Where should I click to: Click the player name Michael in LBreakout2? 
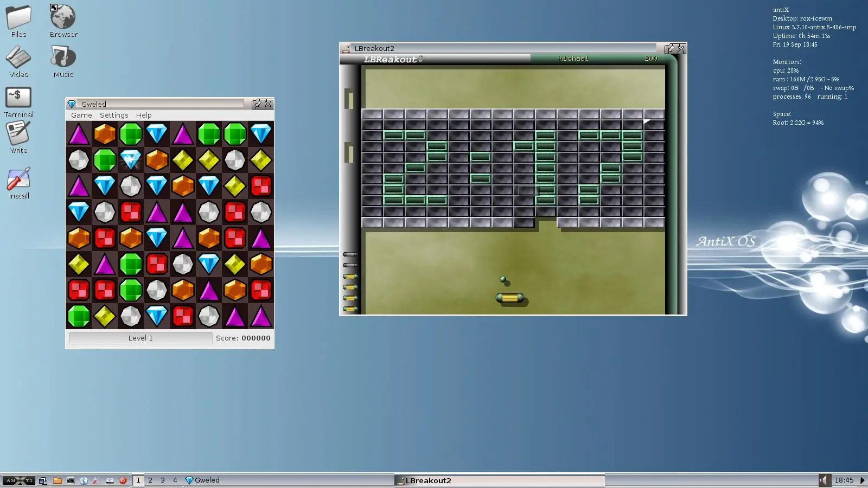[x=573, y=59]
